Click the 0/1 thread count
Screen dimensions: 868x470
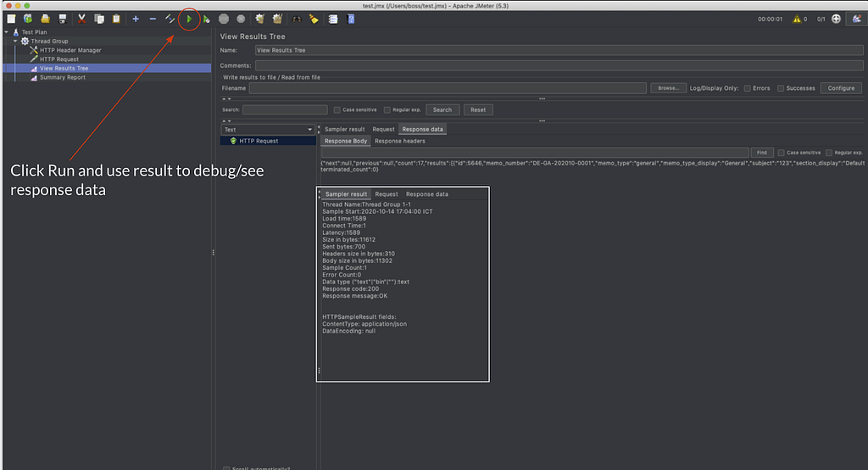tap(821, 19)
